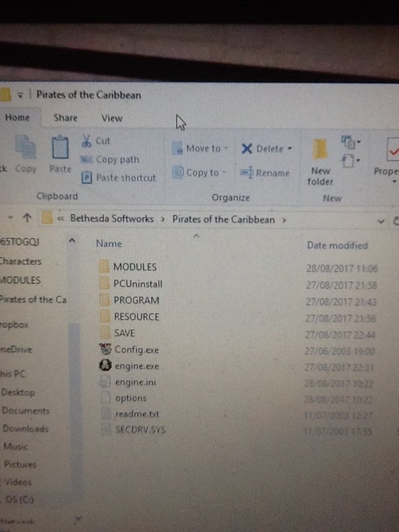This screenshot has height=532, width=399.
Task: Select the SAVE folder icon
Action: (x=106, y=332)
